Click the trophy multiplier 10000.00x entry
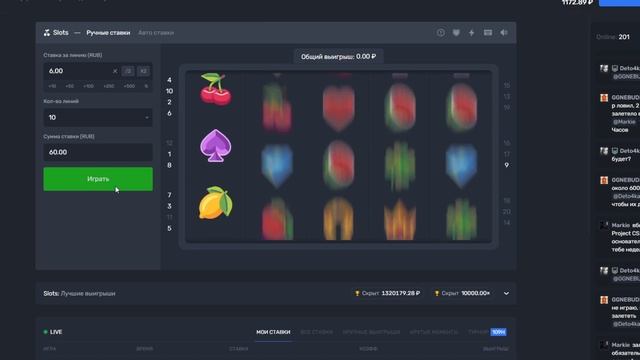The width and height of the screenshot is (640, 360). click(x=462, y=293)
